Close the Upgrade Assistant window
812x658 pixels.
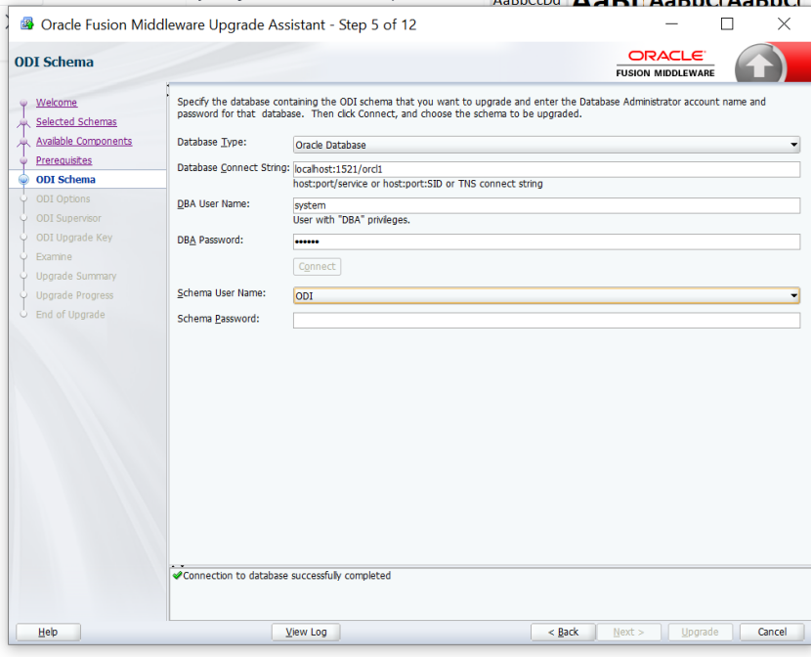(x=784, y=23)
